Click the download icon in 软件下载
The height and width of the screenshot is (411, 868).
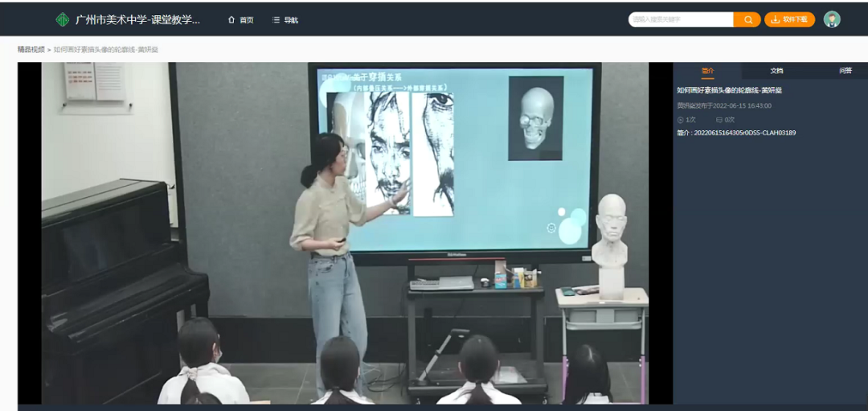775,19
